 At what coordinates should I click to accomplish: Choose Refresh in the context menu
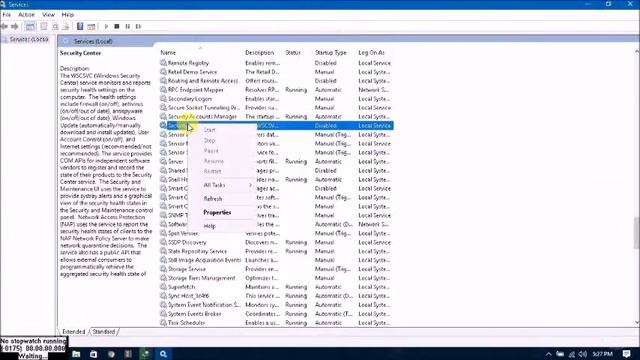click(213, 199)
